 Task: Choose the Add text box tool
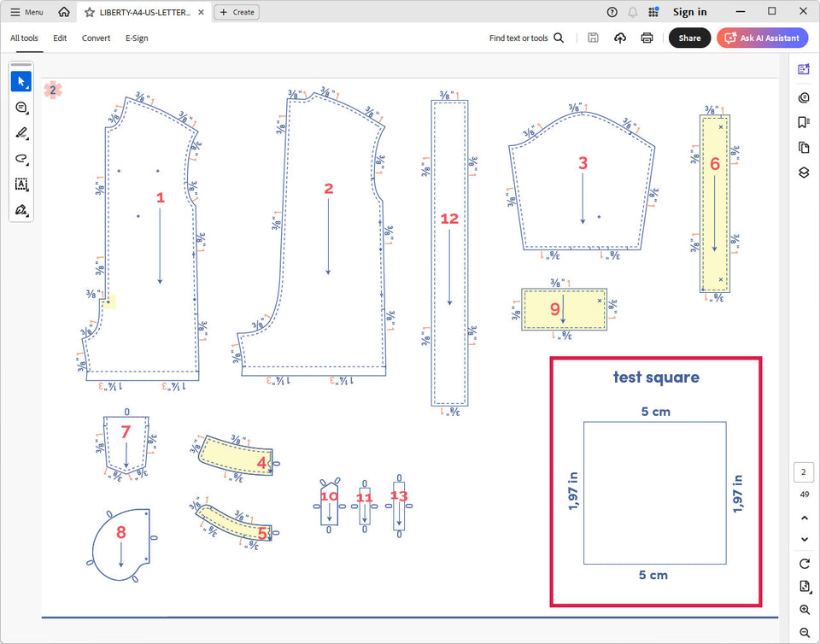(20, 184)
